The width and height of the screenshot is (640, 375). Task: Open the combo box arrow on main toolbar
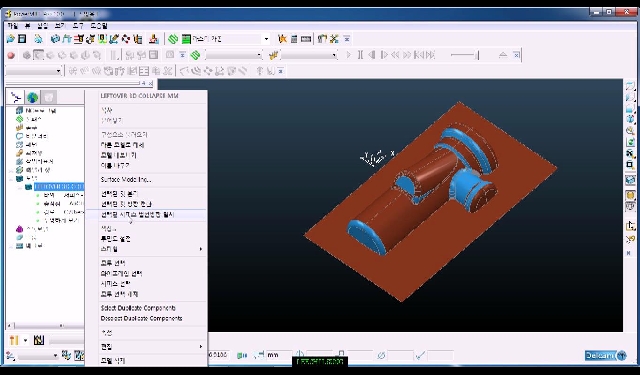pos(266,39)
